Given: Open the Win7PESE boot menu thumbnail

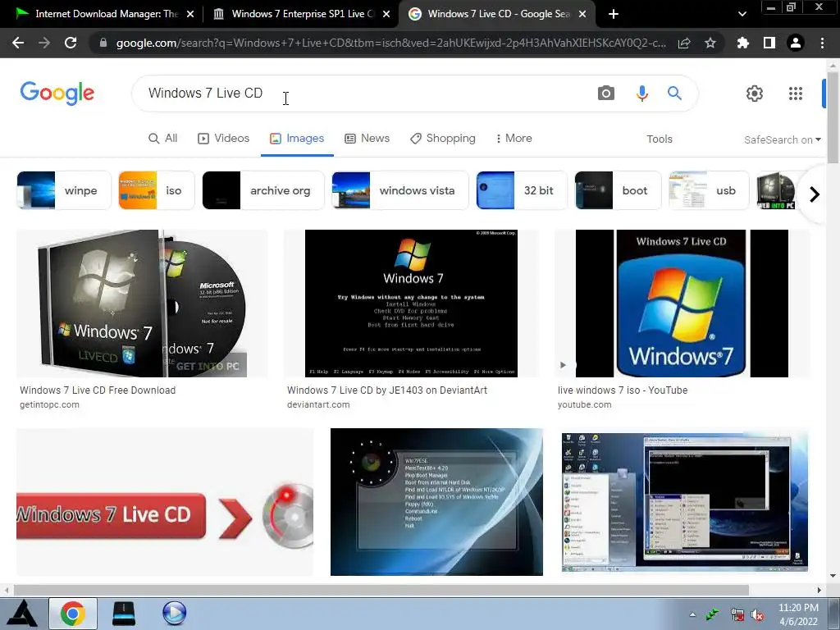Looking at the screenshot, I should (x=436, y=502).
